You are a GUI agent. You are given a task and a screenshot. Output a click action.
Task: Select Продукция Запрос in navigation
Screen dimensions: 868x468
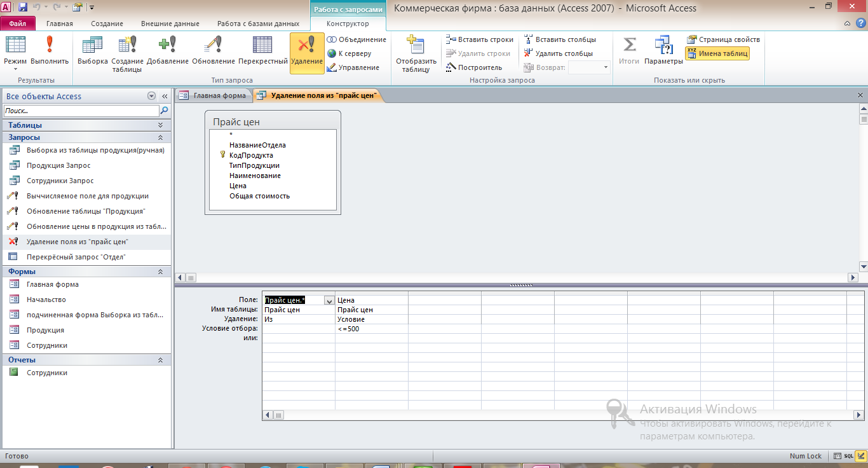[x=86, y=165]
